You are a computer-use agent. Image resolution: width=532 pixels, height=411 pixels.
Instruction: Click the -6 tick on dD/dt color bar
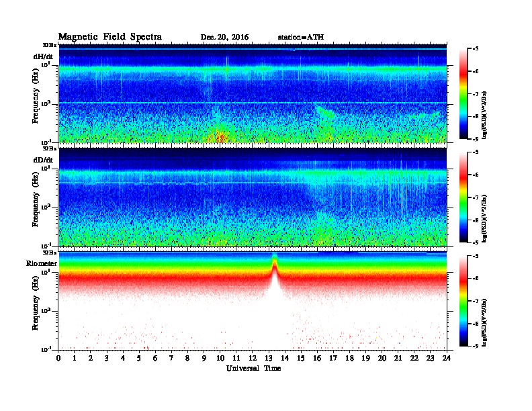[475, 175]
